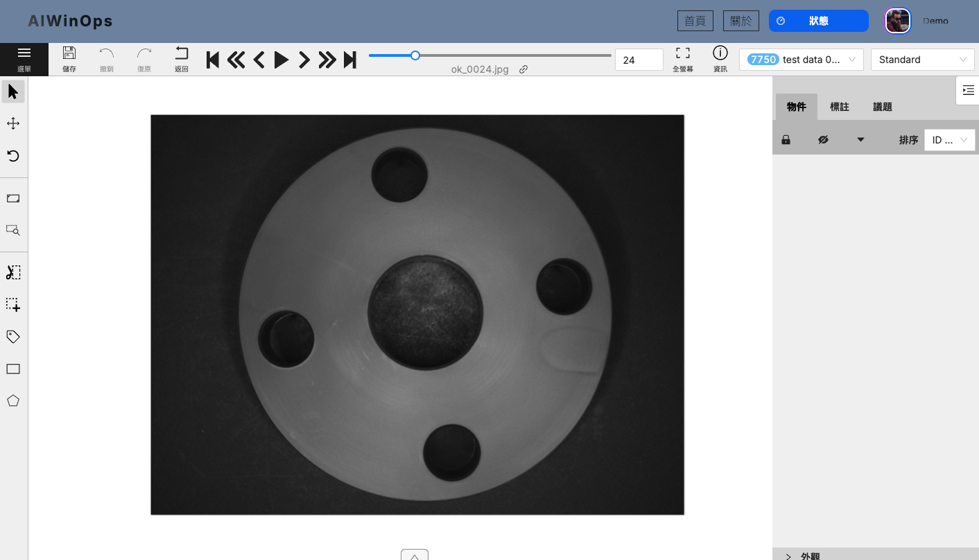979x560 pixels.
Task: Switch to the 物件 tab
Action: 797,107
